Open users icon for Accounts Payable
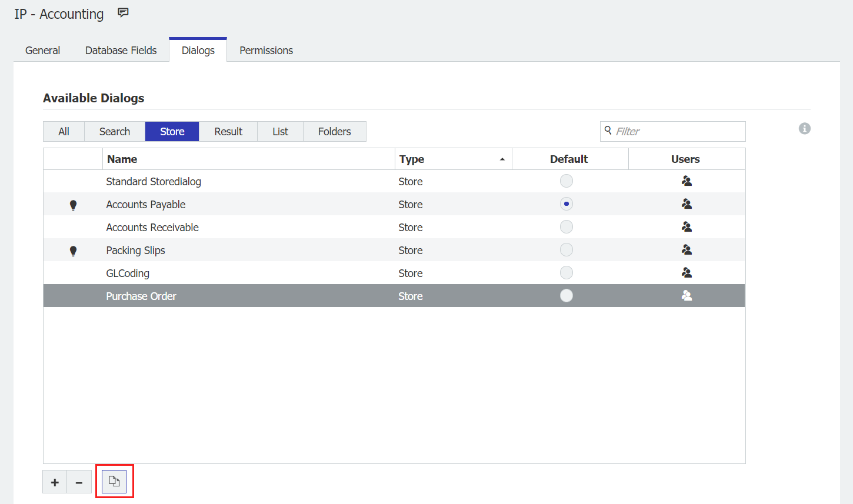This screenshot has height=504, width=853. (x=686, y=204)
